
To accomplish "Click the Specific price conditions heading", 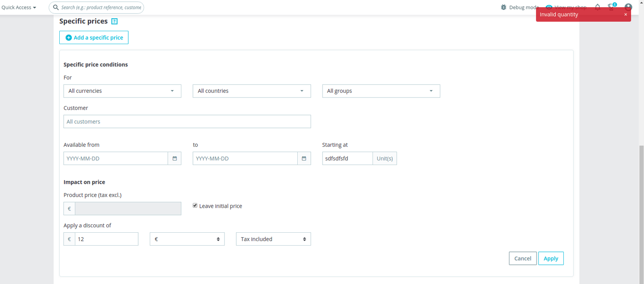I will tap(96, 65).
